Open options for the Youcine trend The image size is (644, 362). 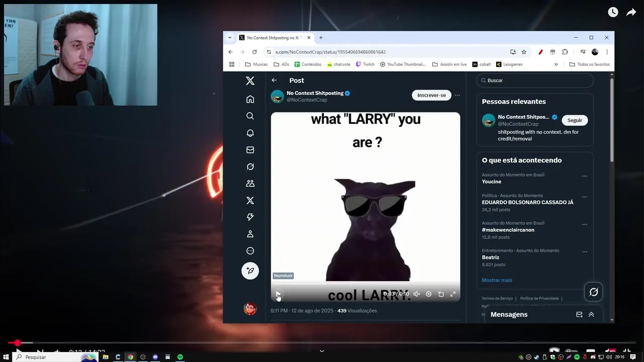coord(585,176)
